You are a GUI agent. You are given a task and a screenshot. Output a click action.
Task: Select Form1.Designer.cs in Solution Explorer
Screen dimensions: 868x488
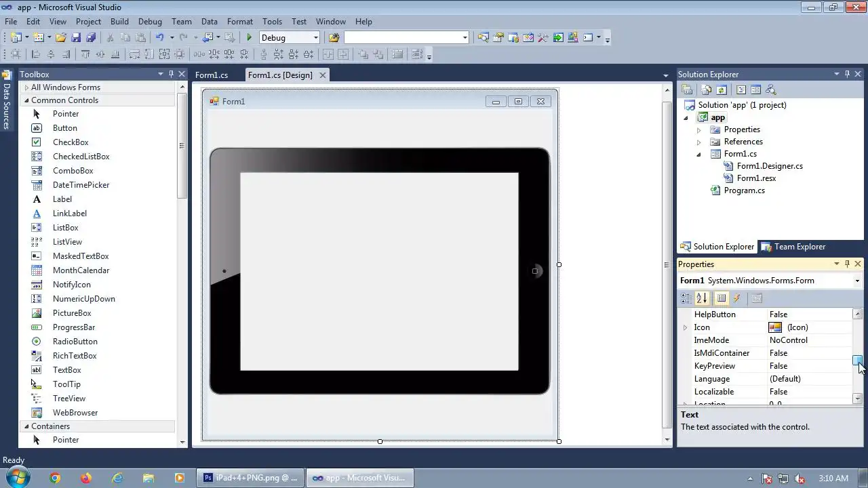(x=770, y=166)
